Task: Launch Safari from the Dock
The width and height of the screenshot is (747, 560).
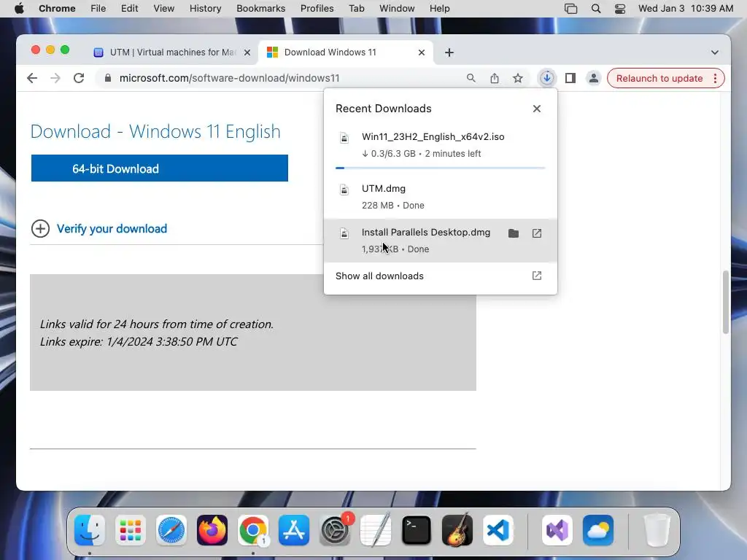Action: pyautogui.click(x=171, y=530)
